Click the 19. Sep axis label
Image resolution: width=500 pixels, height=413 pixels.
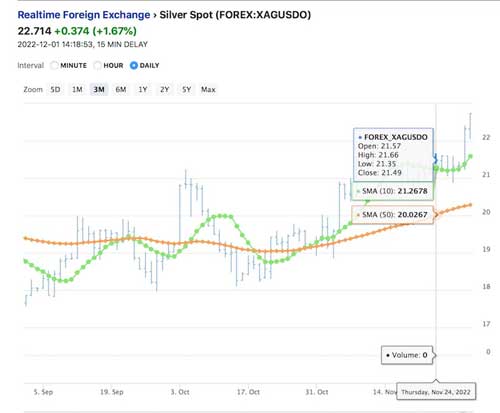tap(112, 392)
